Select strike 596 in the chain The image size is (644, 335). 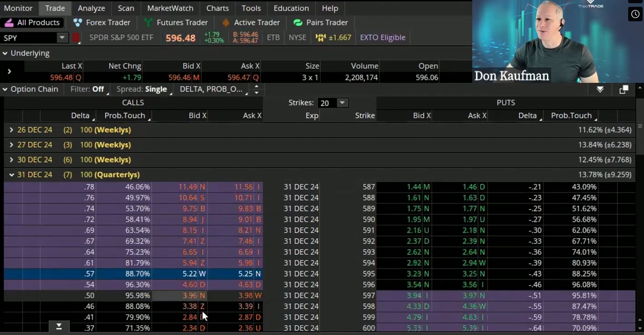tap(369, 284)
